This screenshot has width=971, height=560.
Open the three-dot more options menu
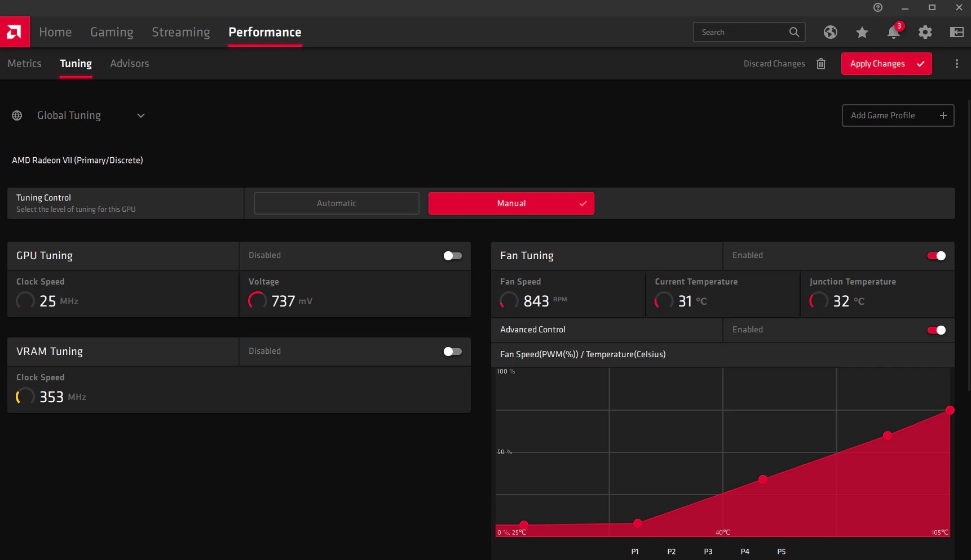(x=957, y=64)
